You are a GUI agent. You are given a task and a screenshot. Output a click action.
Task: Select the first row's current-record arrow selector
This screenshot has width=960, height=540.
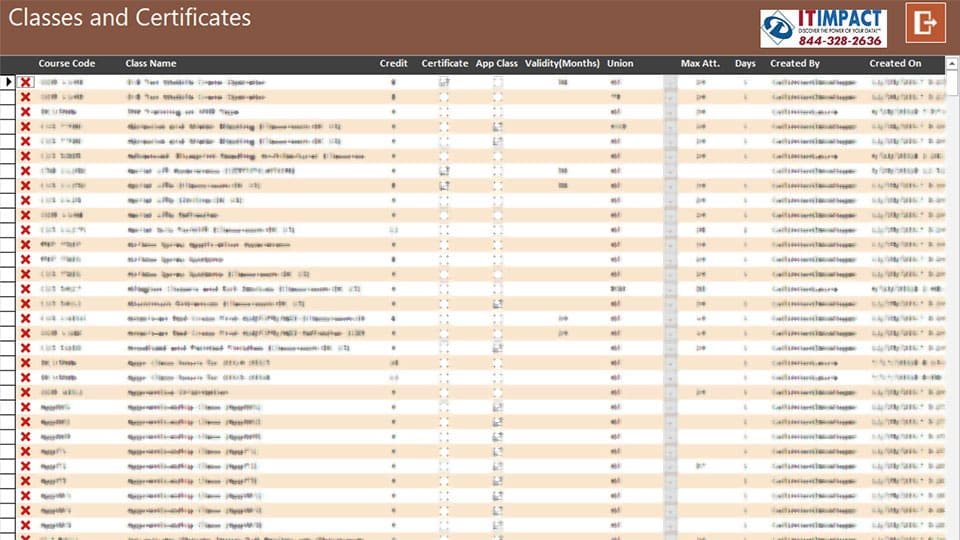click(x=8, y=81)
